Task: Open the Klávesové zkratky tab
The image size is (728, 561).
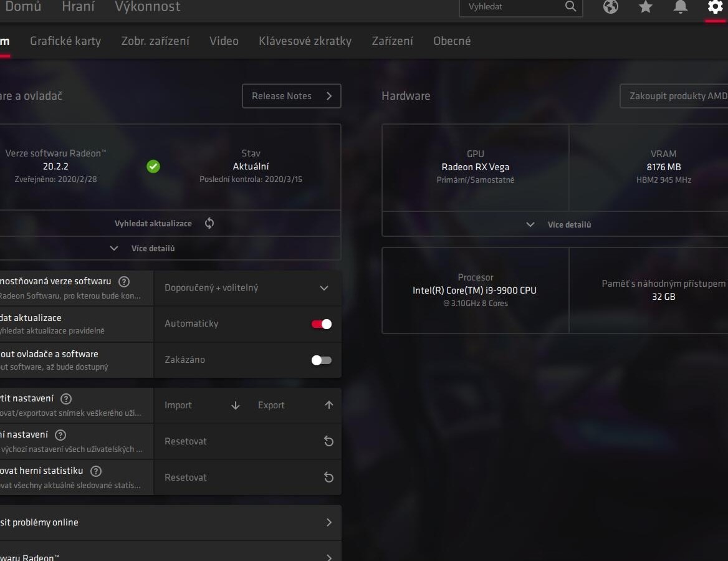Action: tap(305, 41)
